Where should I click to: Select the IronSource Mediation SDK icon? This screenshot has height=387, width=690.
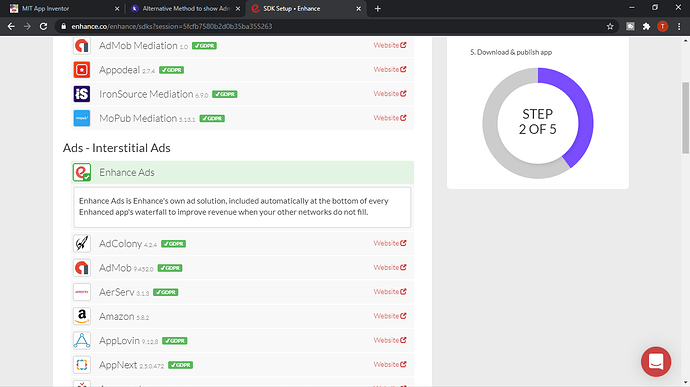[x=82, y=94]
